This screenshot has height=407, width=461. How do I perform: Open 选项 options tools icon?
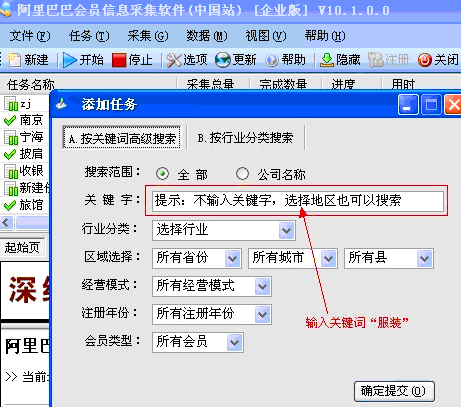pyautogui.click(x=174, y=60)
